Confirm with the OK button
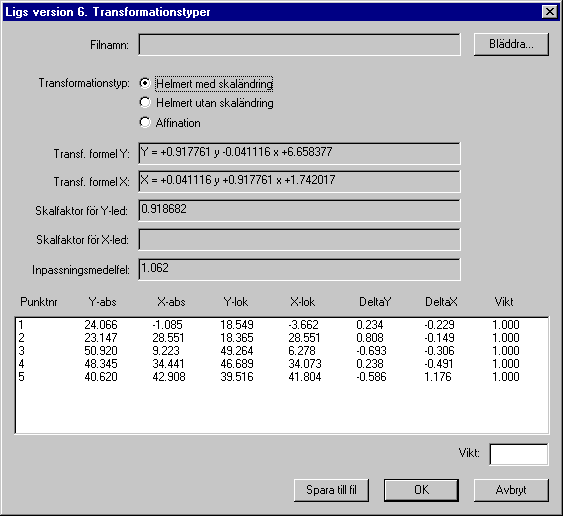563x516 pixels. coord(421,490)
